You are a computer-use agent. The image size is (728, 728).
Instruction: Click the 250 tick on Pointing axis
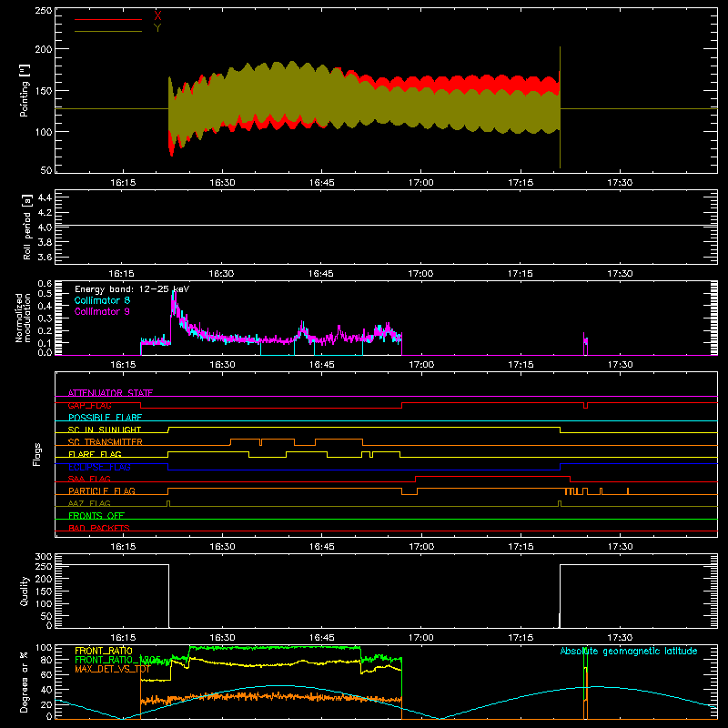[44, 11]
